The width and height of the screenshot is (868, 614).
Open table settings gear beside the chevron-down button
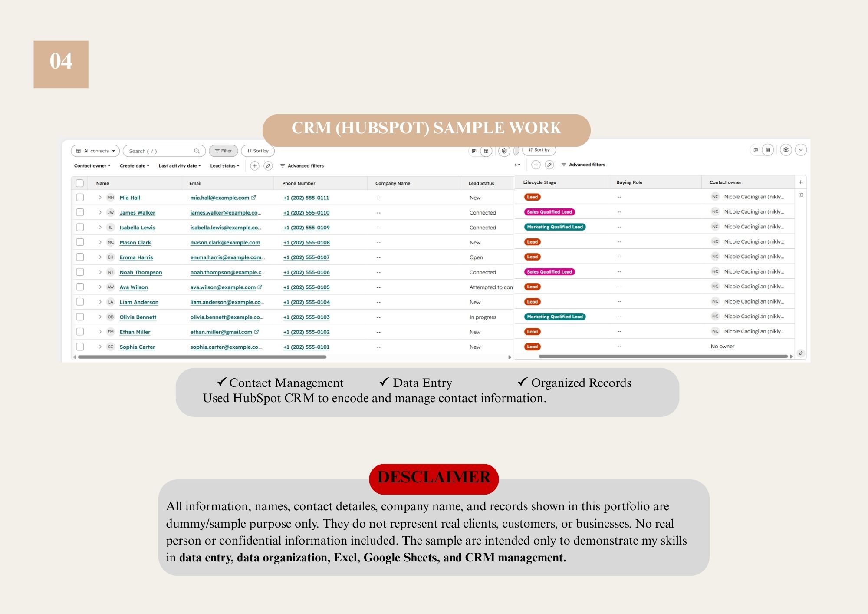point(786,150)
